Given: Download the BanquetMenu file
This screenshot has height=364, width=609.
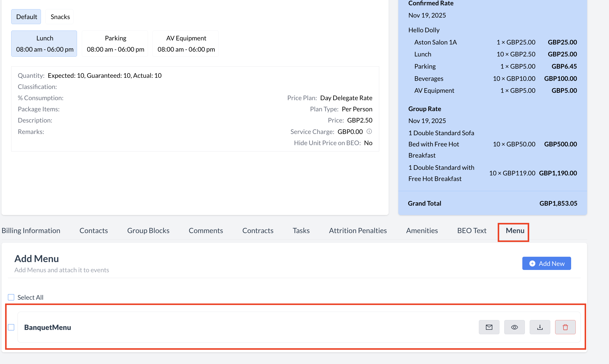Looking at the screenshot, I should tap(540, 327).
